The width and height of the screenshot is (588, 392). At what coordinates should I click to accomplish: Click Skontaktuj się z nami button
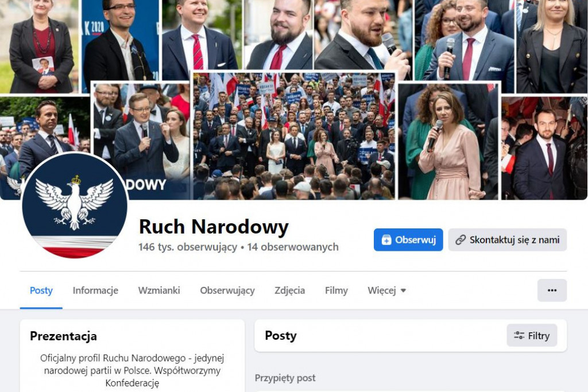[x=508, y=240]
